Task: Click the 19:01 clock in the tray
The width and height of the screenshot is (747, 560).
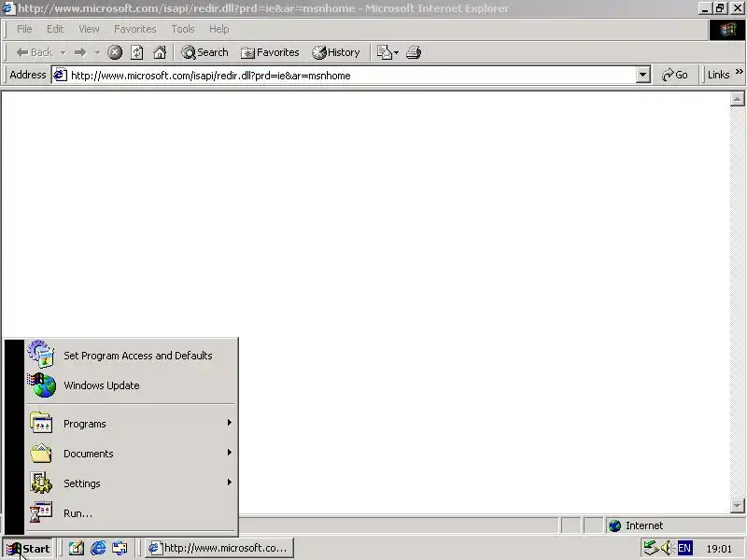Action: click(718, 549)
